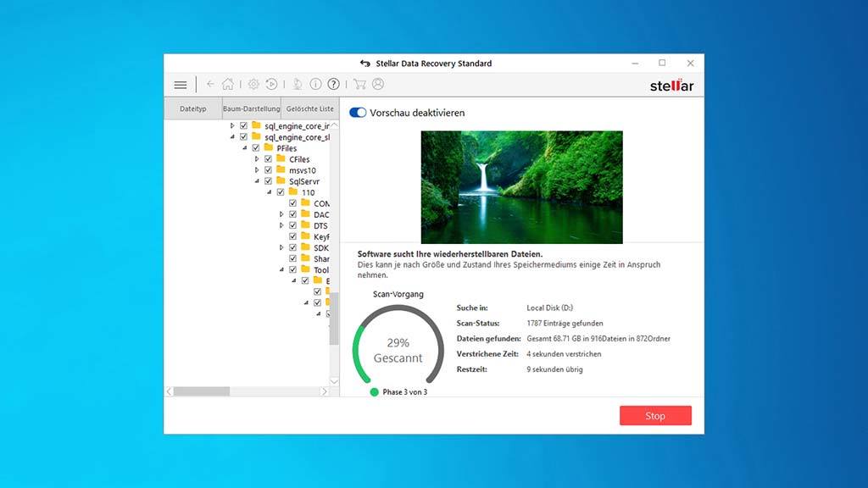Click CFiles folder icon
Image resolution: width=868 pixels, height=488 pixels.
[281, 158]
